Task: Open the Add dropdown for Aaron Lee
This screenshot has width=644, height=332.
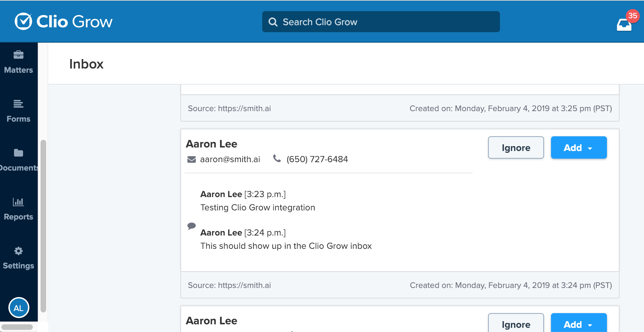Action: [x=579, y=147]
